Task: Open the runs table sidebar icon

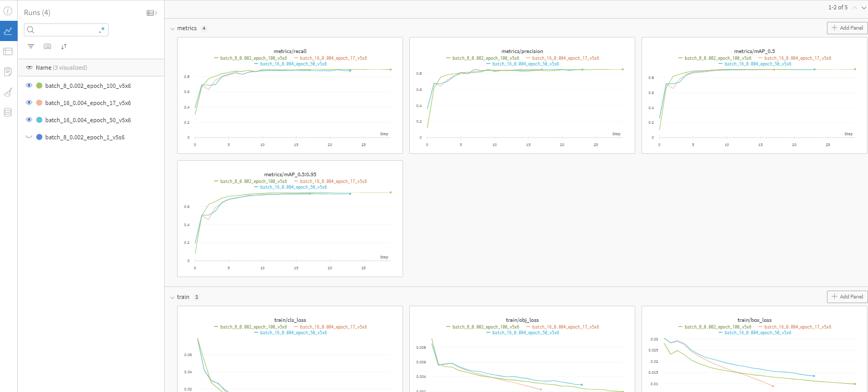Action: tap(8, 51)
